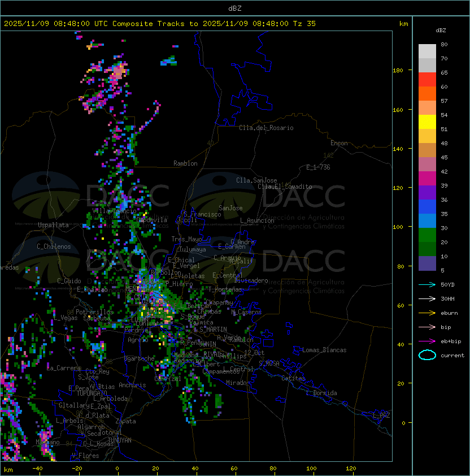Click the 'Potrerillos' map label

[x=94, y=311]
